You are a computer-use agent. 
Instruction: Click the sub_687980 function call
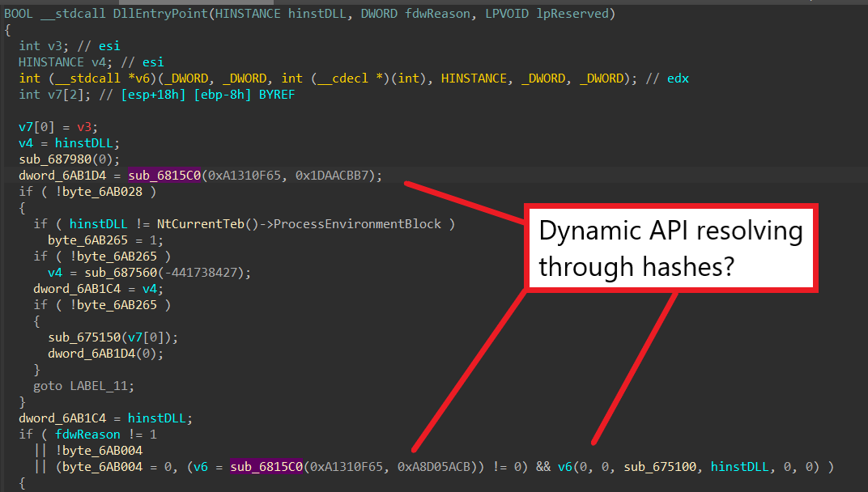(53, 159)
